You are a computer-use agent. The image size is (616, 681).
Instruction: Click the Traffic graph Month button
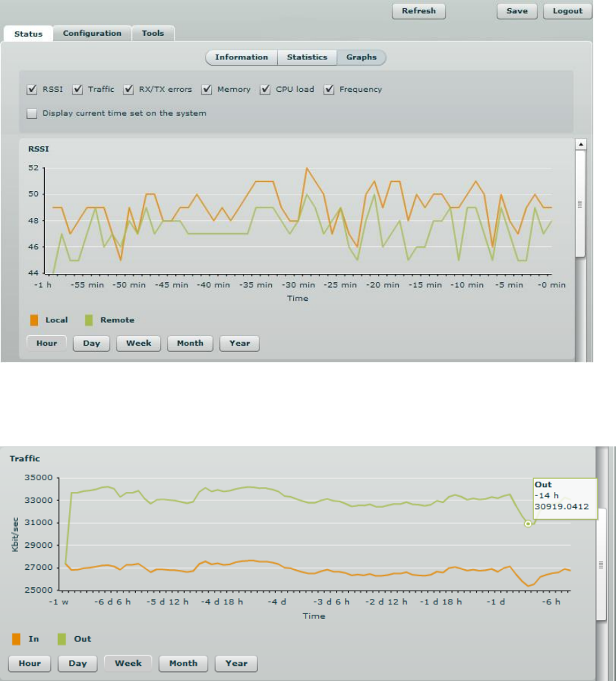pyautogui.click(x=183, y=663)
